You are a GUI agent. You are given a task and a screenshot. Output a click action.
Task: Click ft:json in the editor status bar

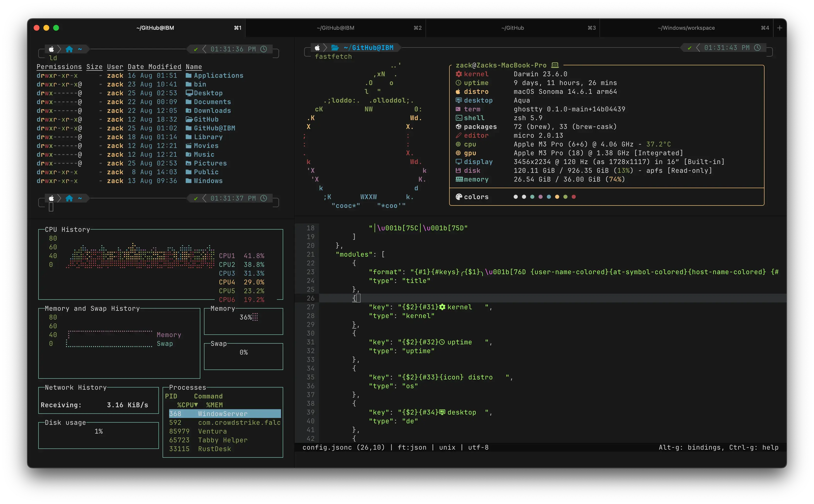tap(412, 447)
